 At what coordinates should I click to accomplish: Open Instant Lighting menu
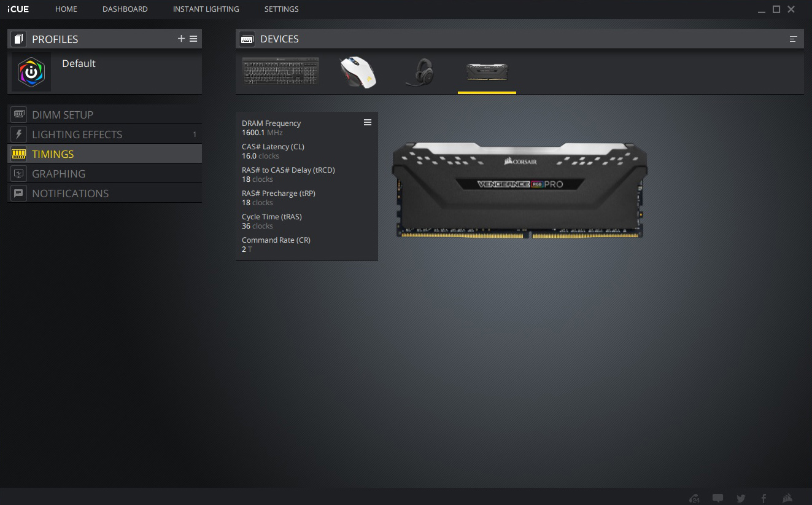[x=206, y=9]
